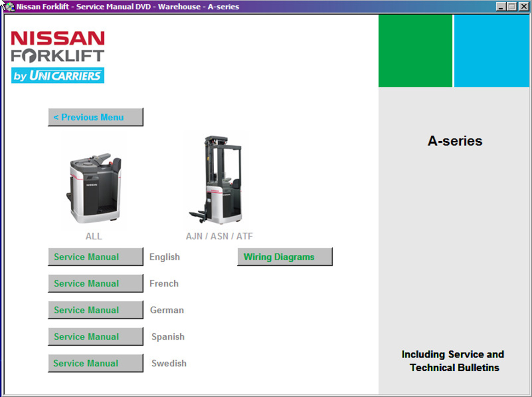
Task: Open the Swedish Service Manual
Action: tap(95, 363)
